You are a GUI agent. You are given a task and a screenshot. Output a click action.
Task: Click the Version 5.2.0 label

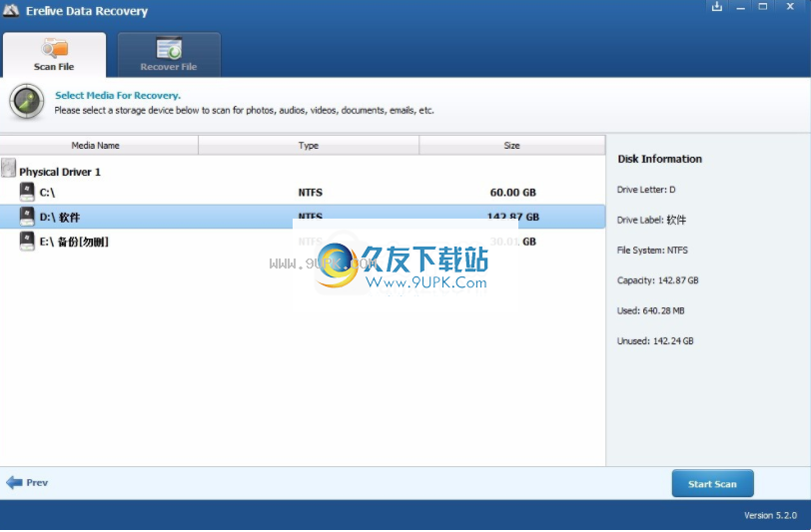click(771, 515)
